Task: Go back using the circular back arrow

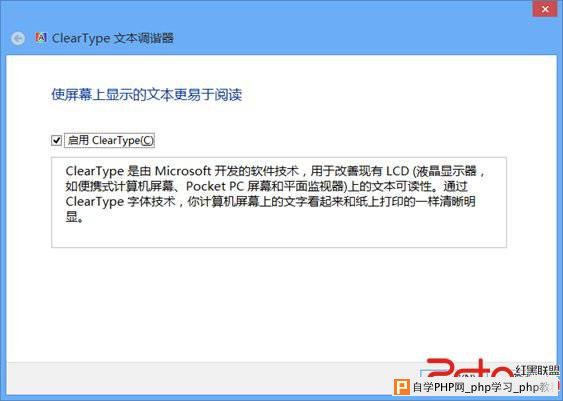Action: (18, 38)
